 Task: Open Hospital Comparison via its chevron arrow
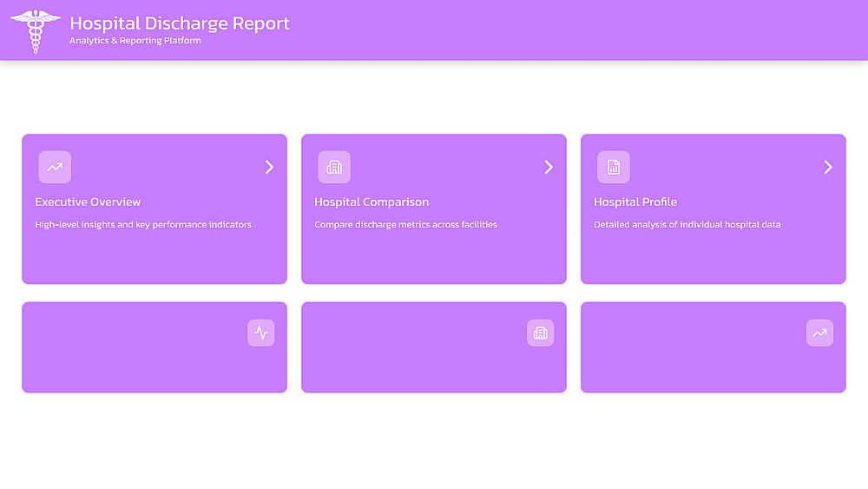(549, 167)
